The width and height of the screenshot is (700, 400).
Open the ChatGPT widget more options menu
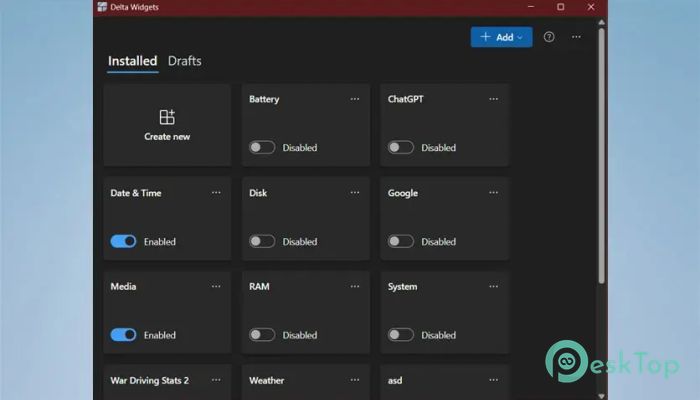(x=493, y=99)
